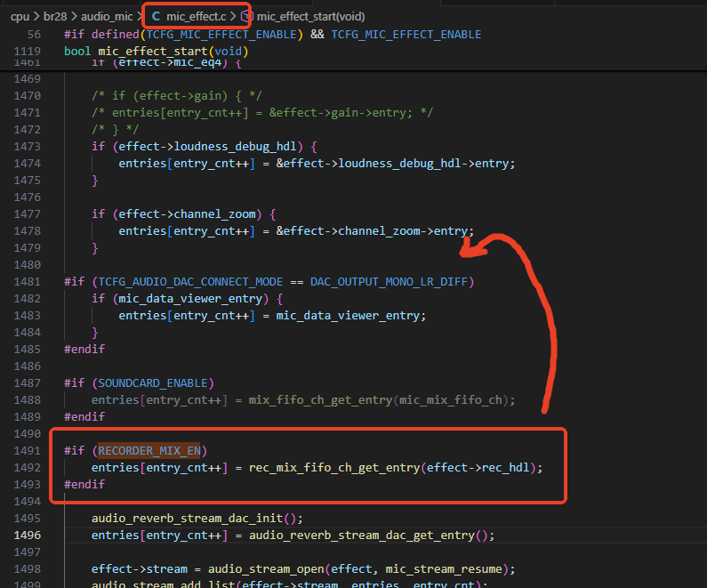
Task: Click rec_mix_fifo_ch_get_entry function call
Action: pyautogui.click(x=334, y=468)
